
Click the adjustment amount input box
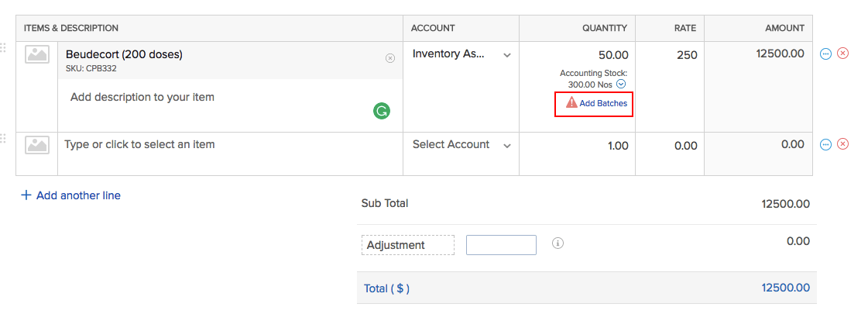tap(501, 245)
